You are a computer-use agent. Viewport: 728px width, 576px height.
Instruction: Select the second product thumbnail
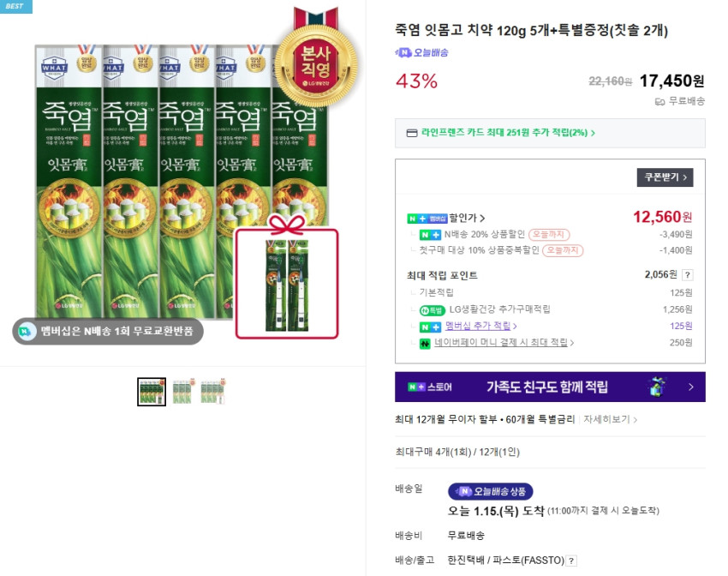[x=183, y=392]
